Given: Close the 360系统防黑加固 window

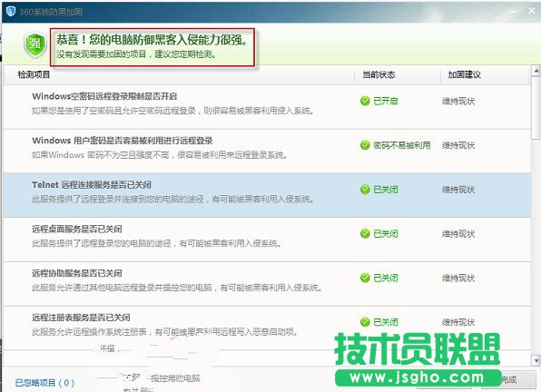Looking at the screenshot, I should click(x=532, y=11).
